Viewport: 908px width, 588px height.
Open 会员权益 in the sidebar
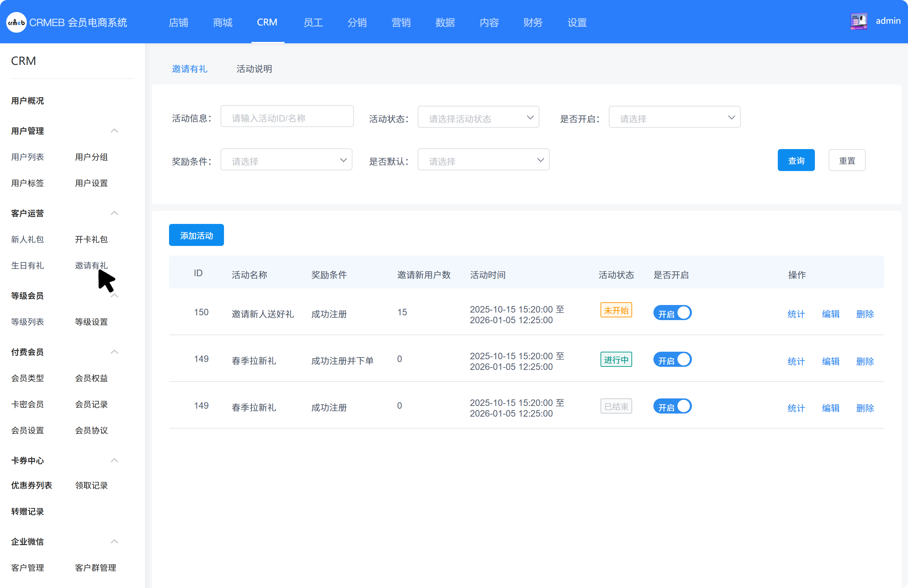[91, 378]
